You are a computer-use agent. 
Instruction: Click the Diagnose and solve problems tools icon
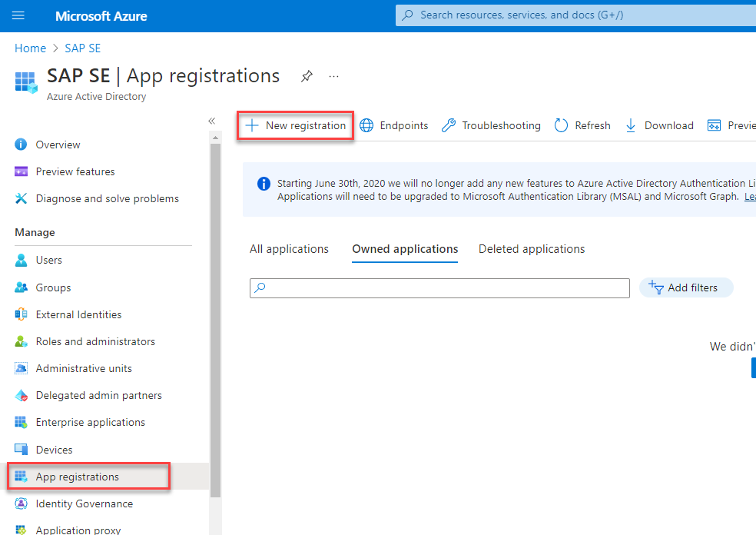coord(21,199)
